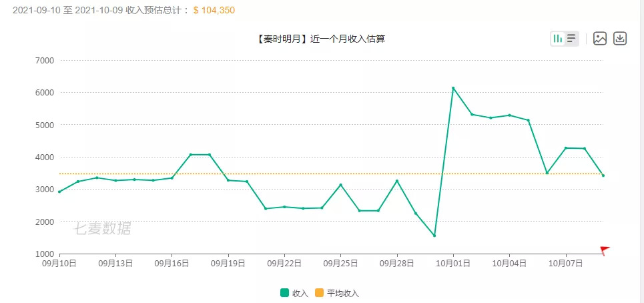Click the green 收入 legend swatch
This screenshot has width=644, height=303.
285,293
